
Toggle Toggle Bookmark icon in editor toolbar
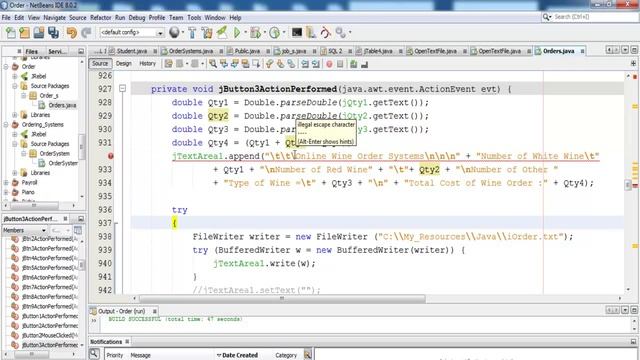[291, 64]
